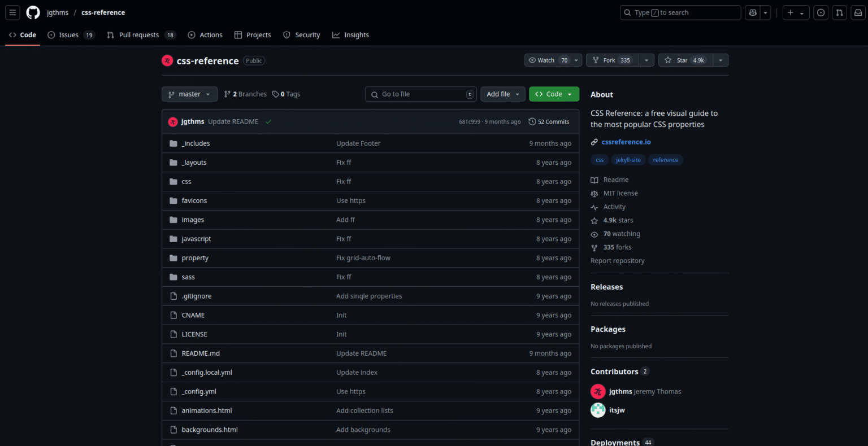Click the GitHub logo icon

(33, 12)
